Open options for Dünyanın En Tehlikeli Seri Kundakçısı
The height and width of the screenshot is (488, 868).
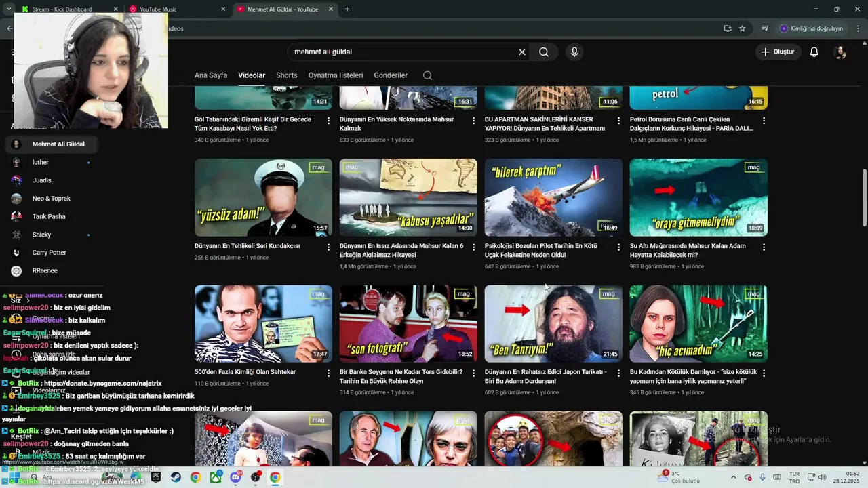pos(328,247)
